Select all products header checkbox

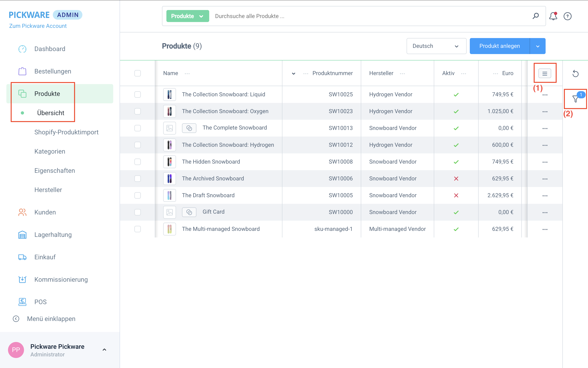pyautogui.click(x=138, y=73)
